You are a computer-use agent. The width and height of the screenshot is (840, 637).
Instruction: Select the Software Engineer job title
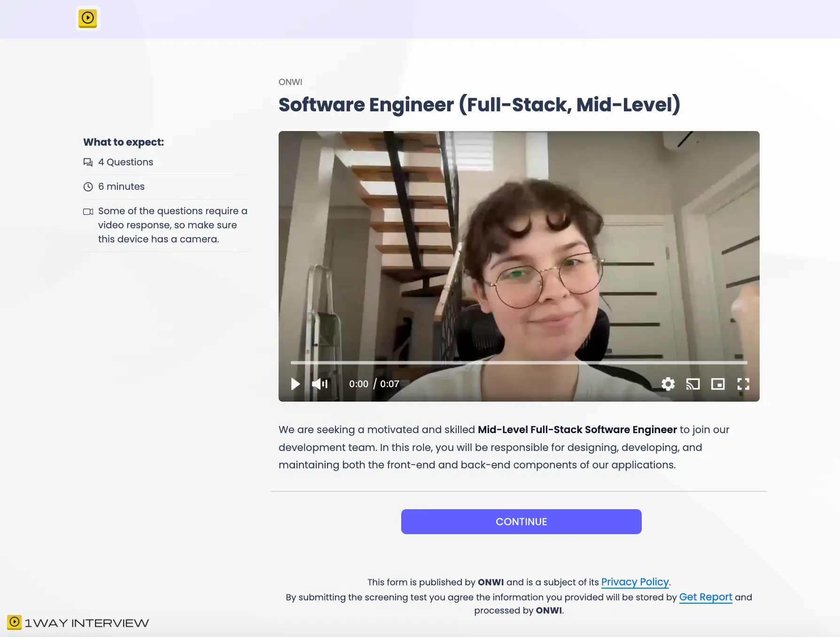click(x=479, y=104)
